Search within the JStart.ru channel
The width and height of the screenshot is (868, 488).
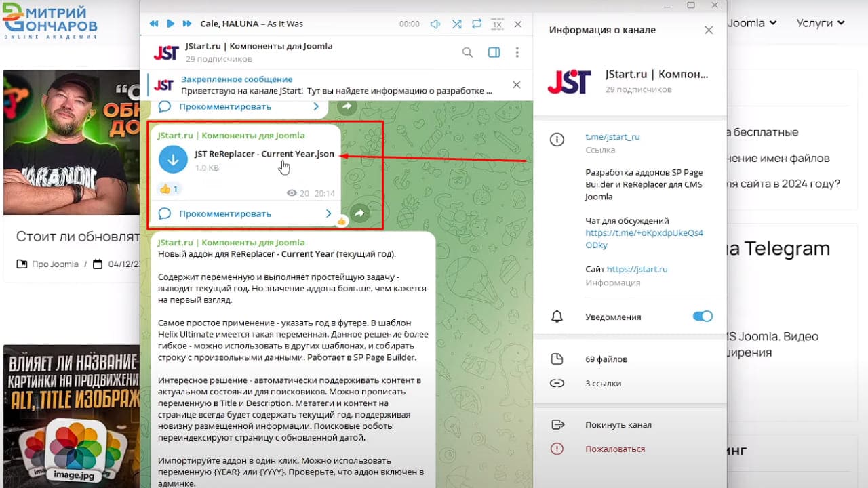click(x=467, y=52)
